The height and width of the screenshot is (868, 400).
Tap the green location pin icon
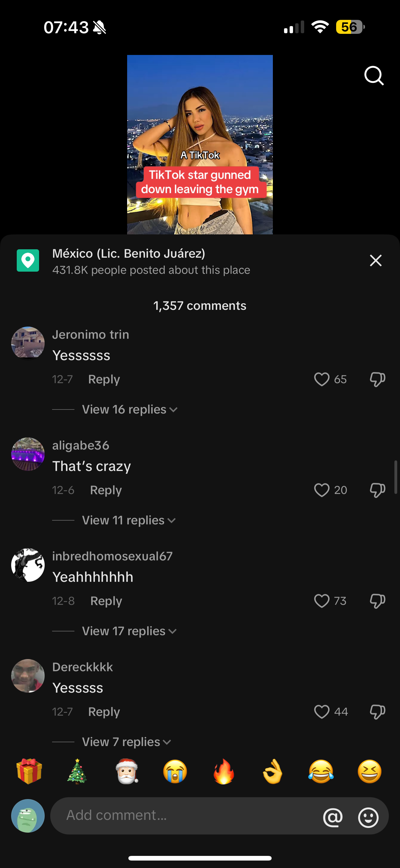pyautogui.click(x=28, y=260)
